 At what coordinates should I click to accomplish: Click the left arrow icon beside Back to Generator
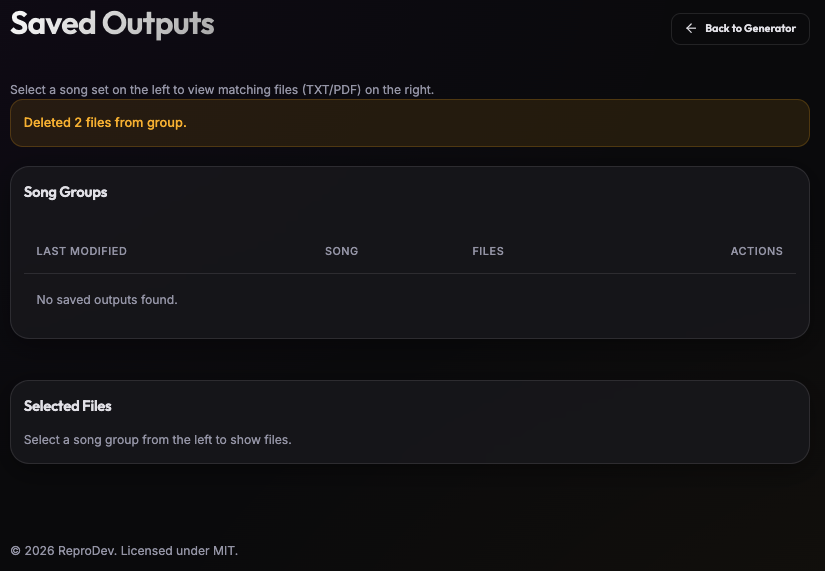pos(690,29)
